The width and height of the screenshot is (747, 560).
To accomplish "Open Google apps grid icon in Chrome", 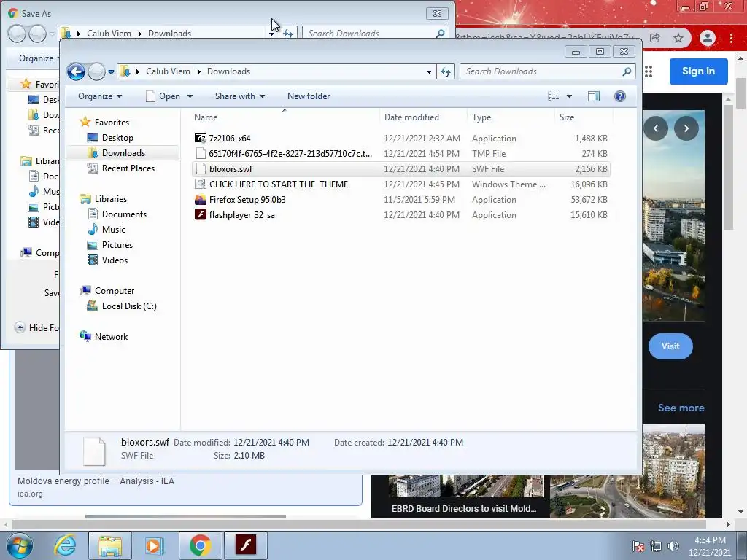I will tap(648, 71).
